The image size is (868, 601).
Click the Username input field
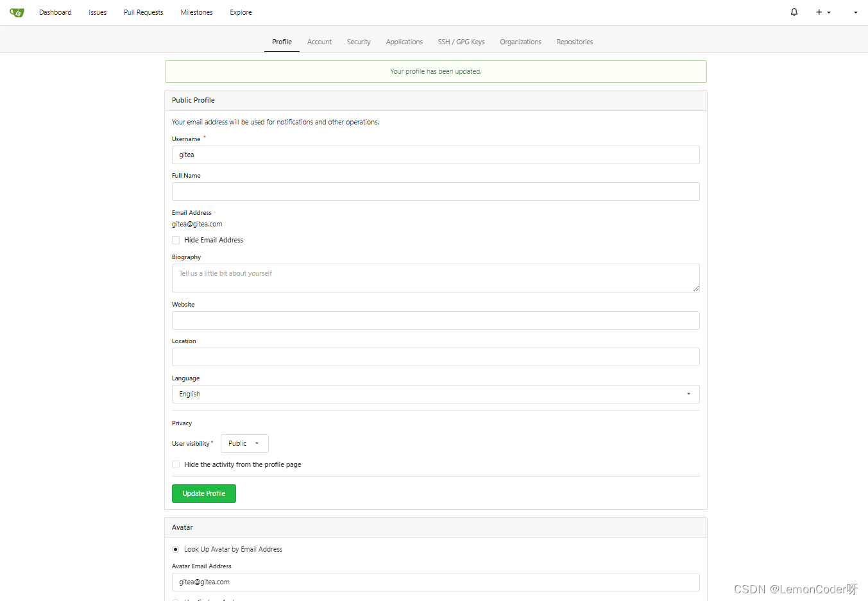[436, 155]
